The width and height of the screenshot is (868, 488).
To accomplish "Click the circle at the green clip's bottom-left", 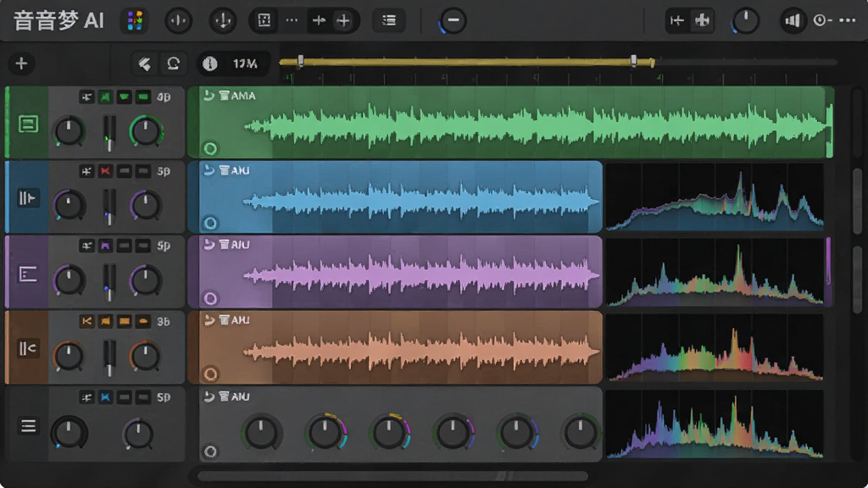I will click(x=210, y=148).
